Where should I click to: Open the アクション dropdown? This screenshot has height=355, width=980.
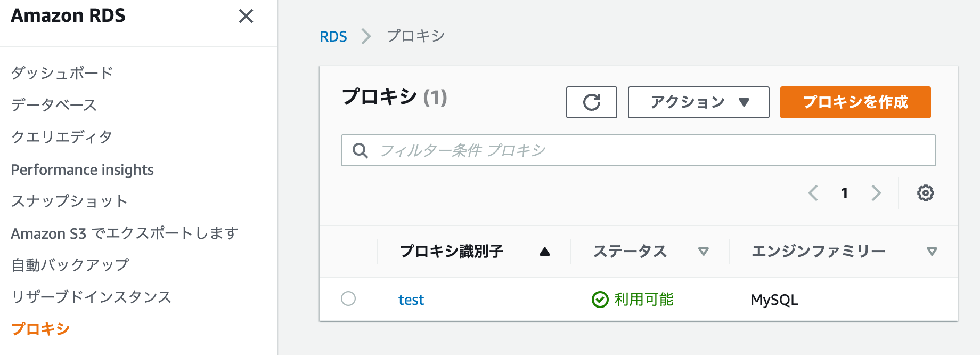(698, 102)
